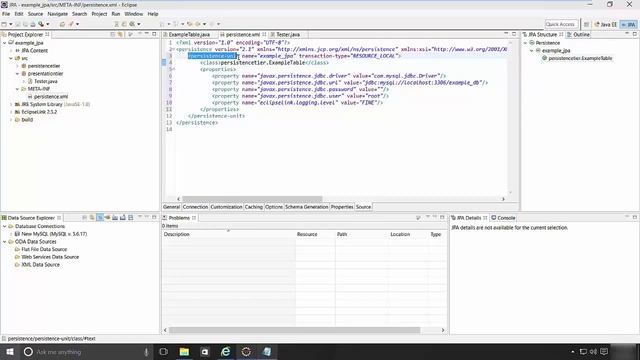Open the Run menu
Image resolution: width=640 pixels, height=360 pixels.
pos(116,14)
